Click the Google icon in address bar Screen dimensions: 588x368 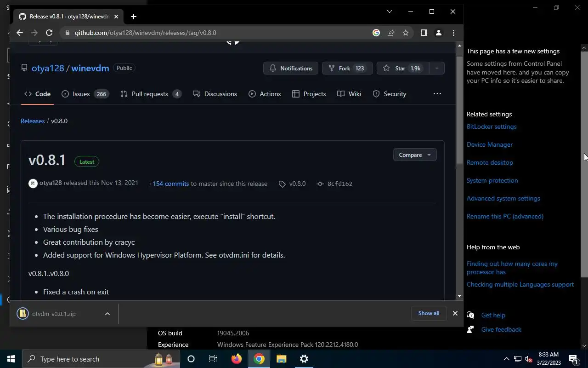[x=376, y=33]
